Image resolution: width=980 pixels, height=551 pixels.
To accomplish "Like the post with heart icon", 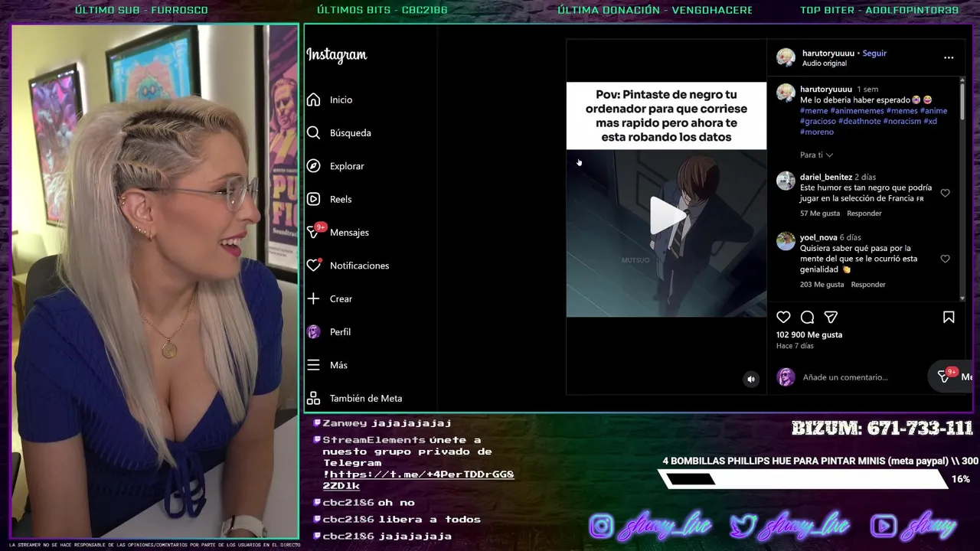I will tap(783, 317).
